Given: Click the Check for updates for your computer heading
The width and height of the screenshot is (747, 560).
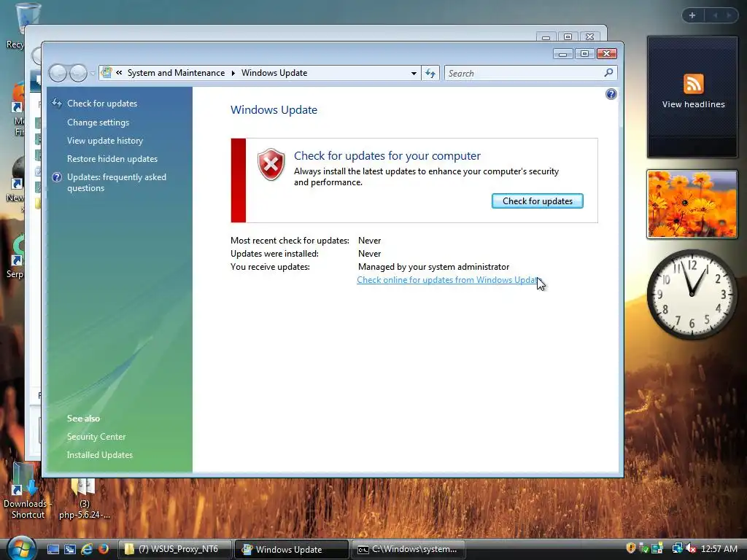Looking at the screenshot, I should point(387,156).
